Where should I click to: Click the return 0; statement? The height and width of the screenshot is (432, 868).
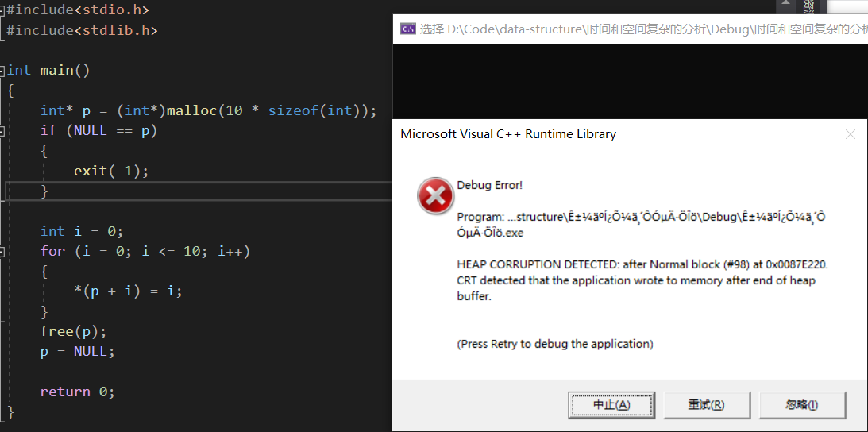pyautogui.click(x=78, y=391)
